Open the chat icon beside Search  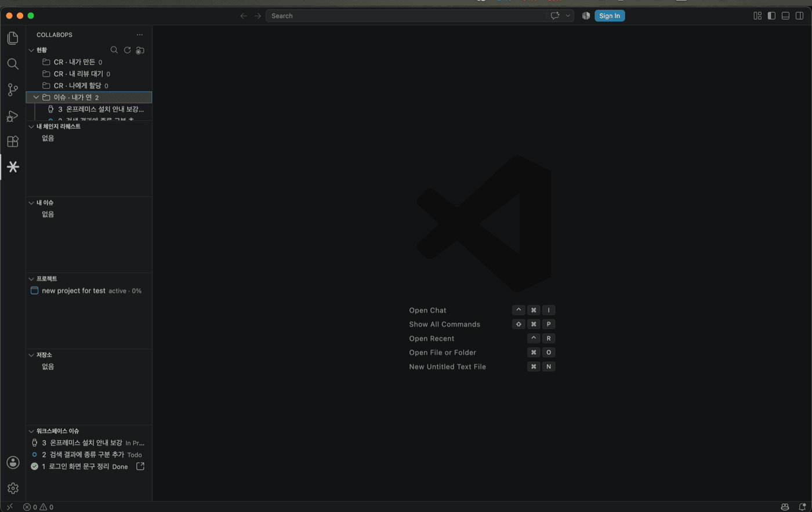point(555,16)
